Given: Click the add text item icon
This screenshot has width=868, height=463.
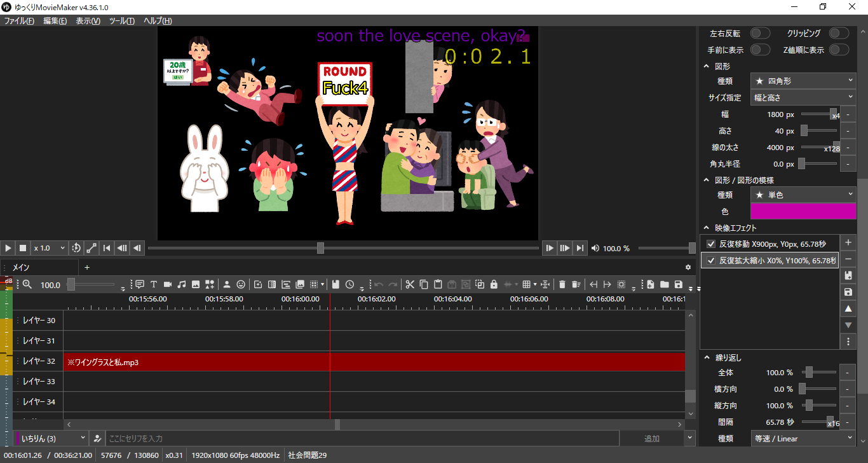Looking at the screenshot, I should coord(153,285).
